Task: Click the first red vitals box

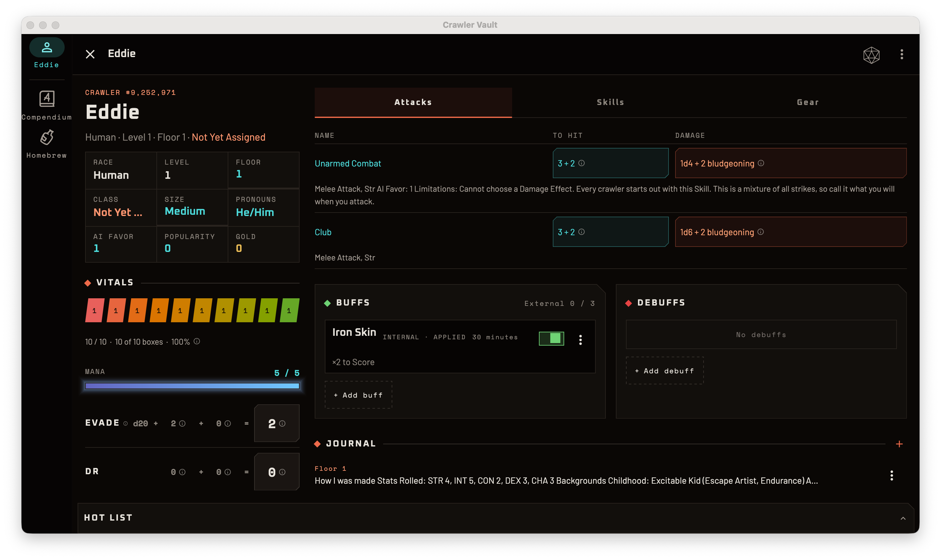Action: coord(94,310)
